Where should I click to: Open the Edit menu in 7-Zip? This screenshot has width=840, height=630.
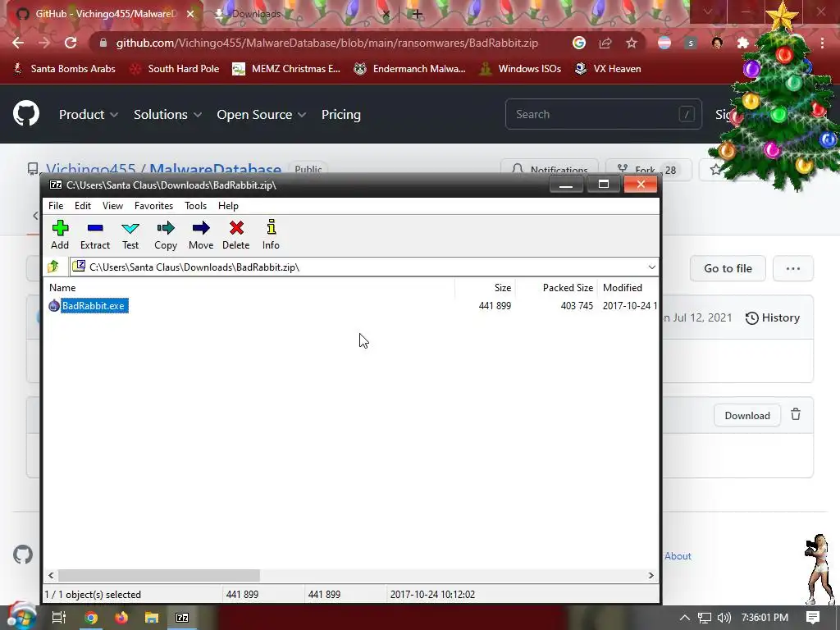tap(83, 206)
